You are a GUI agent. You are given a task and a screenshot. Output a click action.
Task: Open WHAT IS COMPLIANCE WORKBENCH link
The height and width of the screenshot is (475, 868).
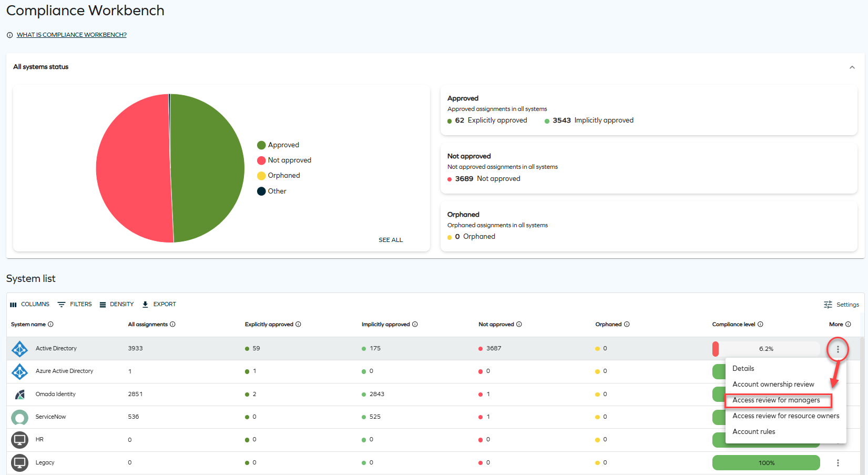point(72,35)
